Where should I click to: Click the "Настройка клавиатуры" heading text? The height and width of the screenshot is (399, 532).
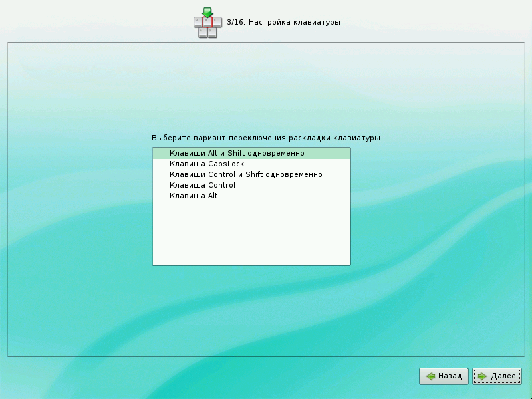coord(294,22)
